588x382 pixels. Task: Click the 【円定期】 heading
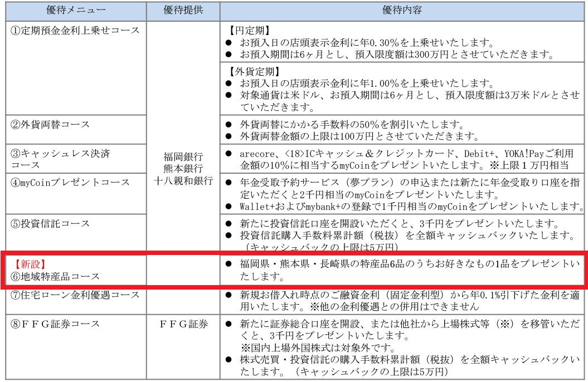(249, 30)
